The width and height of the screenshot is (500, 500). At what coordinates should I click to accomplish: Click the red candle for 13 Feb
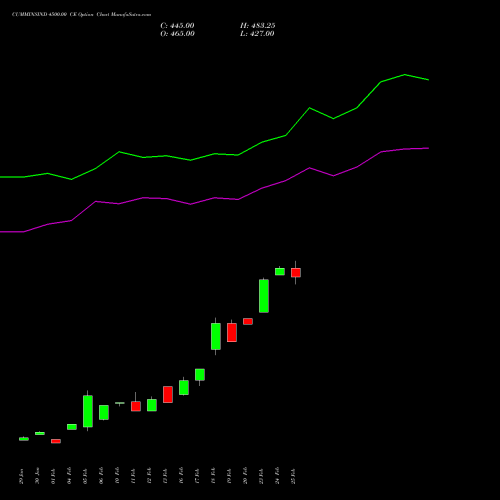(x=168, y=394)
